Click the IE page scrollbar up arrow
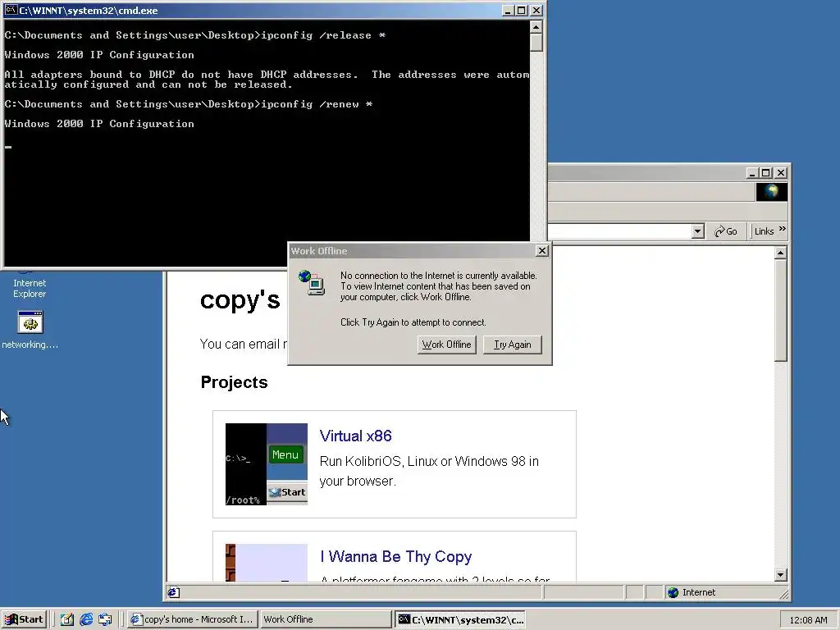The height and width of the screenshot is (630, 840). click(x=781, y=253)
